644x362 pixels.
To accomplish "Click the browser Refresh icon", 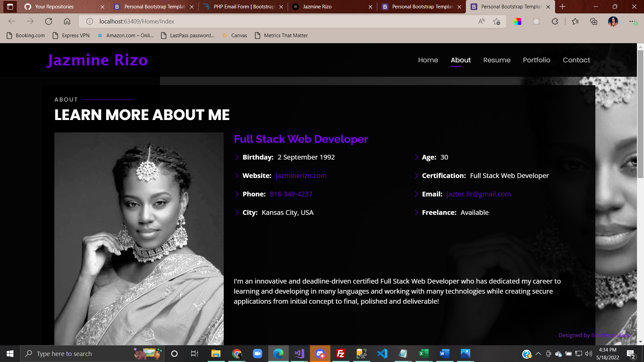I will tap(49, 21).
